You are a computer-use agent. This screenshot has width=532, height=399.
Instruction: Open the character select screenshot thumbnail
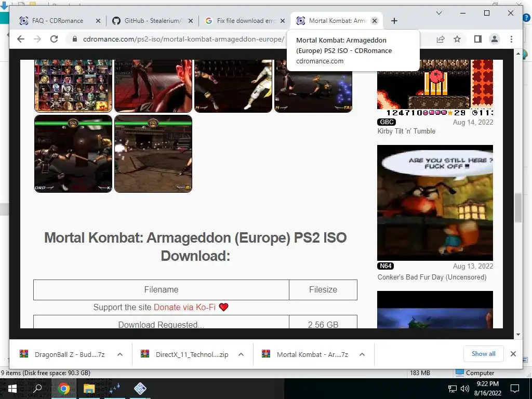pos(73,86)
